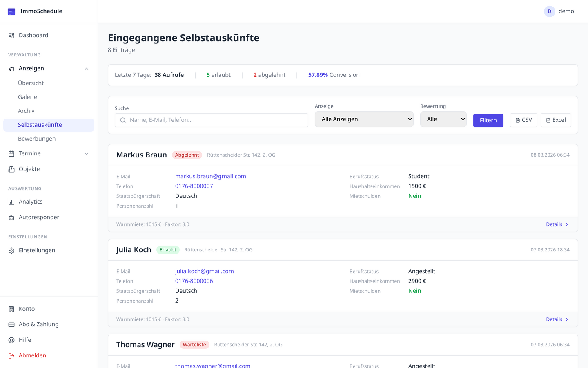Open the Bewertung dropdown
This screenshot has height=368, width=588.
(x=443, y=119)
